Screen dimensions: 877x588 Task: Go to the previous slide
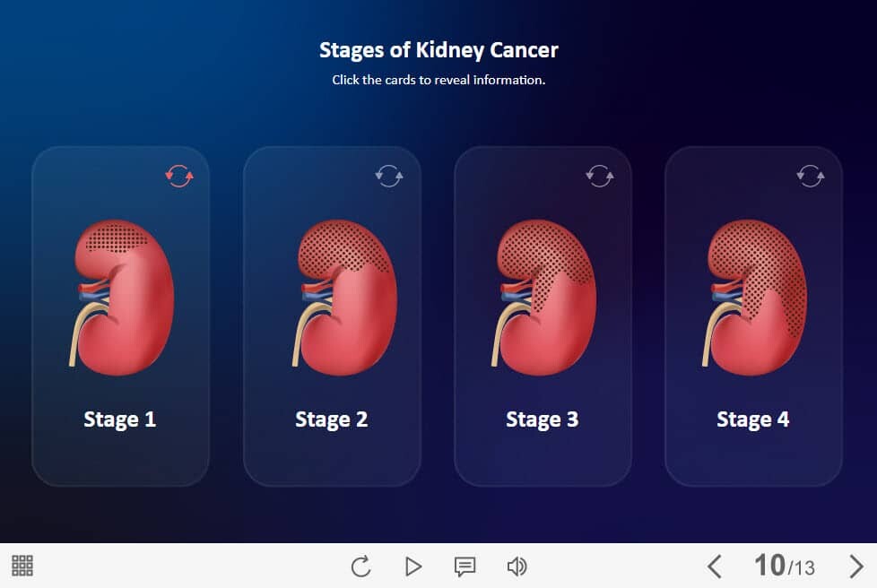(714, 566)
